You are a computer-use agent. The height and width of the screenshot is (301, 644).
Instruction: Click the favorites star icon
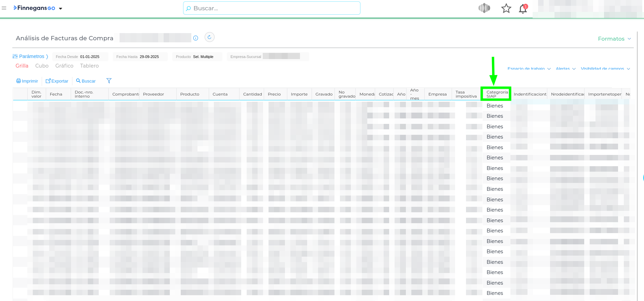506,9
